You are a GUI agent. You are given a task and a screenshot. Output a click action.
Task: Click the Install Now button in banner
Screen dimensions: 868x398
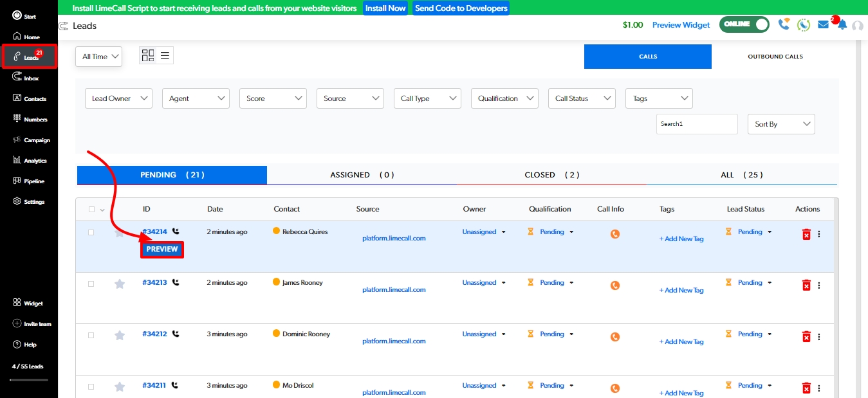pos(385,8)
